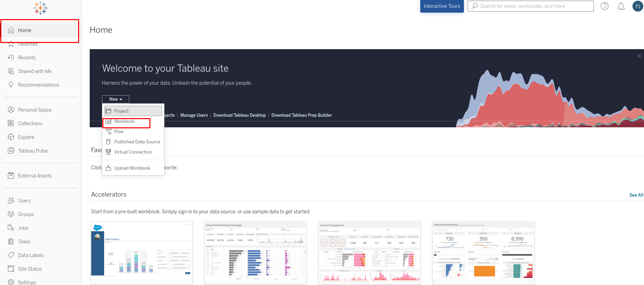Click Download Tableau Desktop link
The height and width of the screenshot is (285, 644).
point(239,115)
